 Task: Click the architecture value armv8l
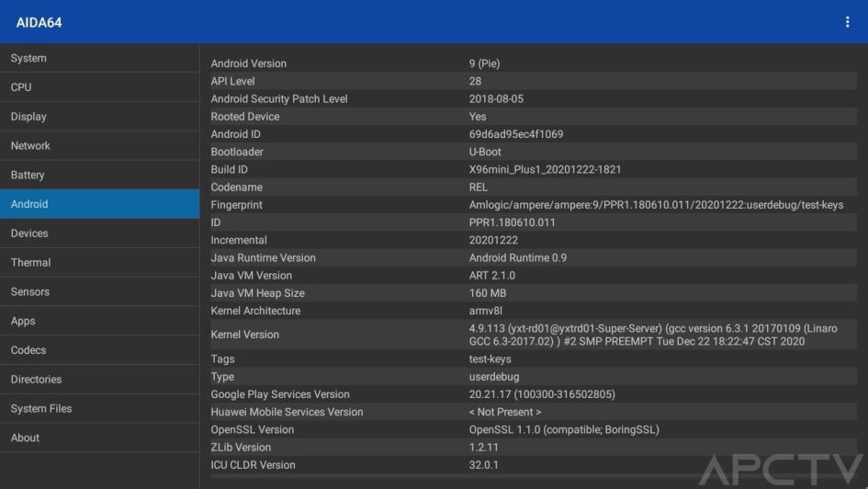[486, 312]
